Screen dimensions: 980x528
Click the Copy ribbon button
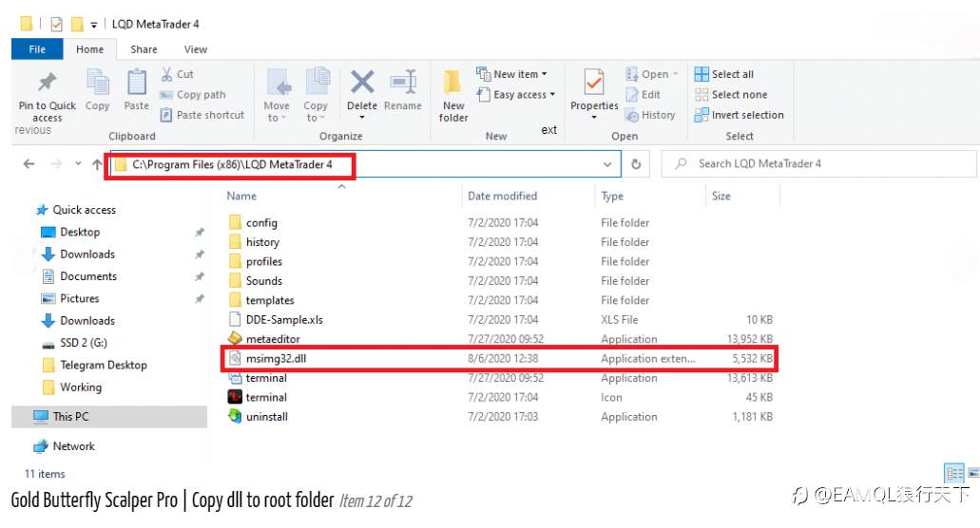coord(98,90)
